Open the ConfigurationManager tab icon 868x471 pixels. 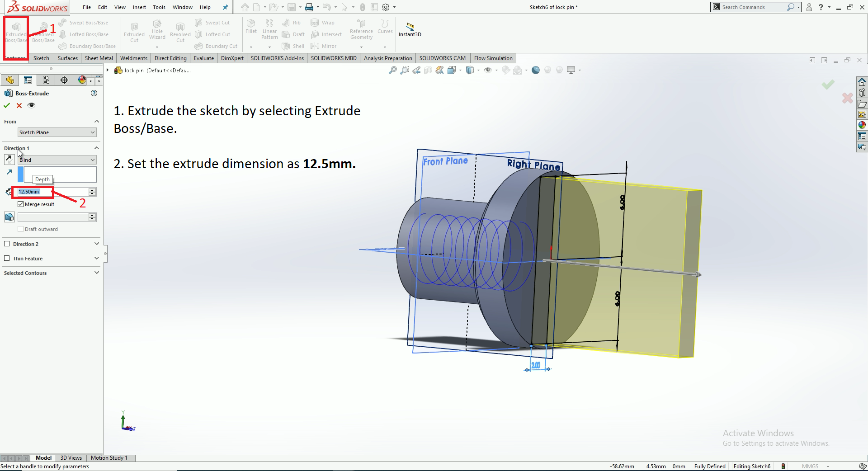46,80
